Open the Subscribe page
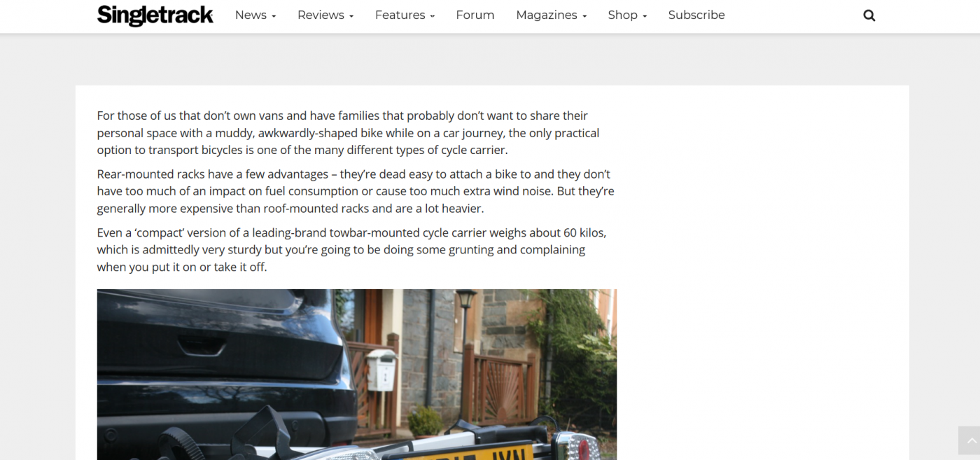 tap(696, 15)
